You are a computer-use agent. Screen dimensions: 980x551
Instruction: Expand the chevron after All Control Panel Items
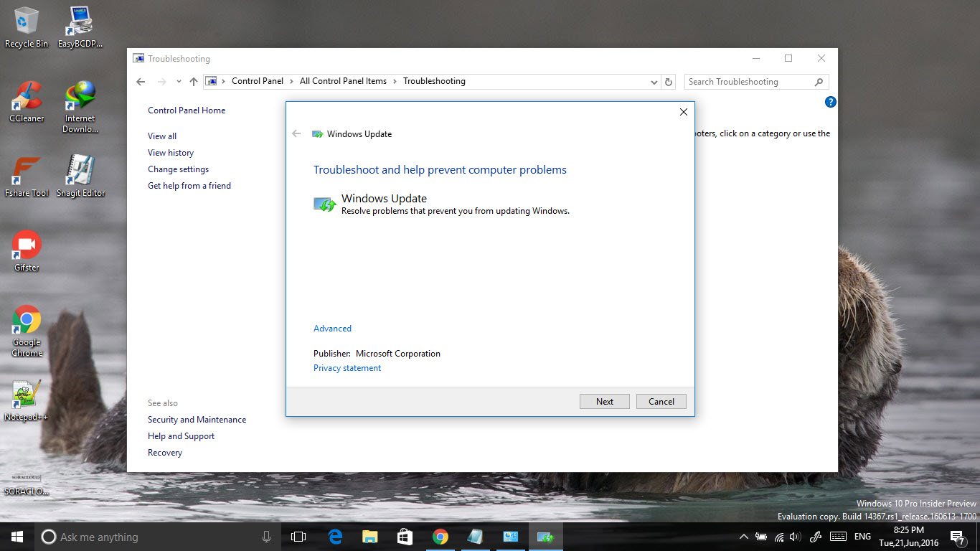point(395,81)
